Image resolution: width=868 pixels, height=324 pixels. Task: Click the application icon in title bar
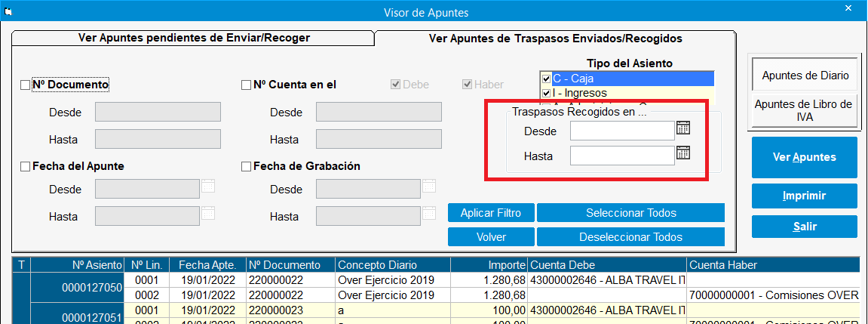pos(8,11)
